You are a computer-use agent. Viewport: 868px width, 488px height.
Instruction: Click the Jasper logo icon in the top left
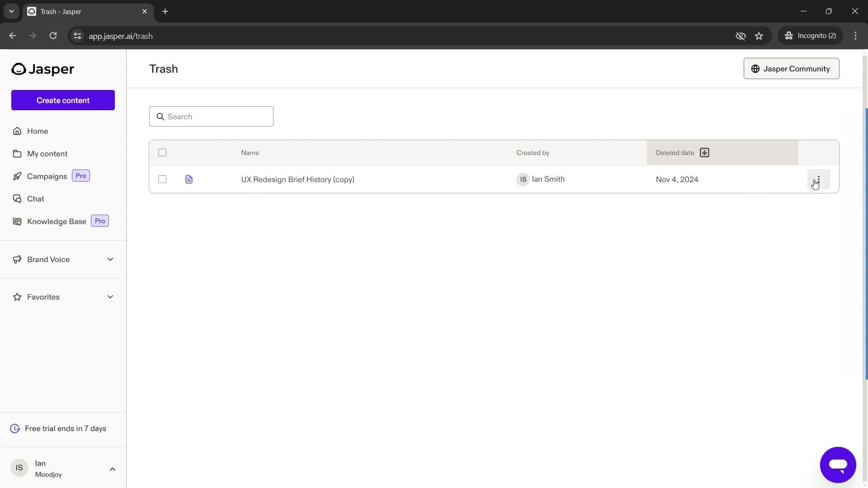[x=18, y=69]
